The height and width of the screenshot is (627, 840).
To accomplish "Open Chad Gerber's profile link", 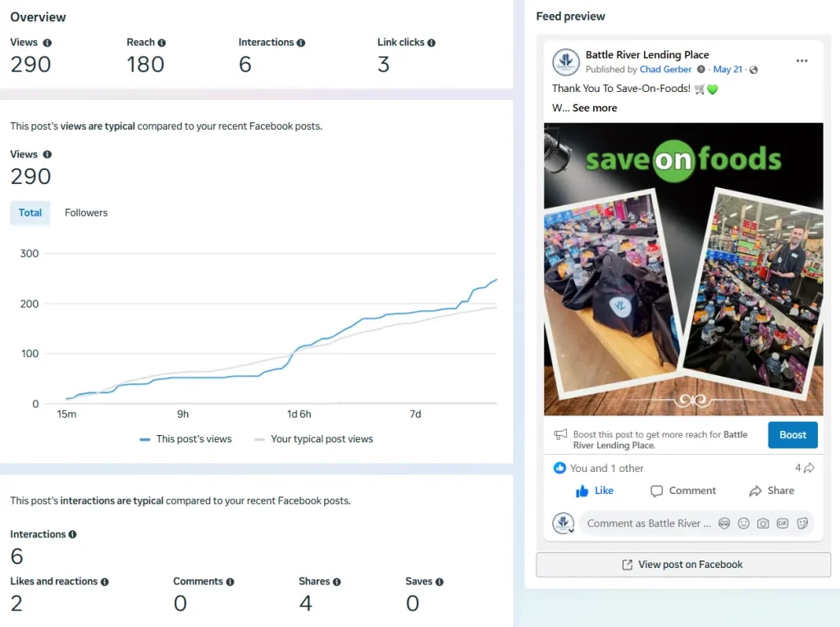I will (666, 70).
